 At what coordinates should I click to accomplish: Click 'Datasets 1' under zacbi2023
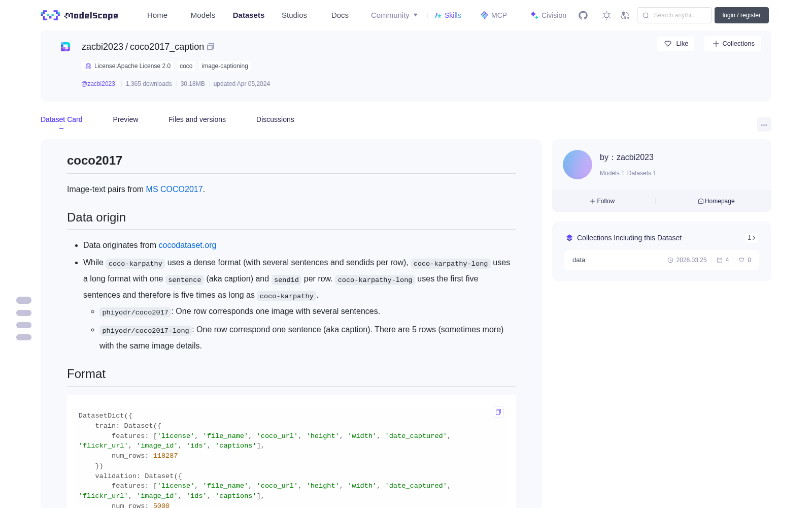(641, 173)
